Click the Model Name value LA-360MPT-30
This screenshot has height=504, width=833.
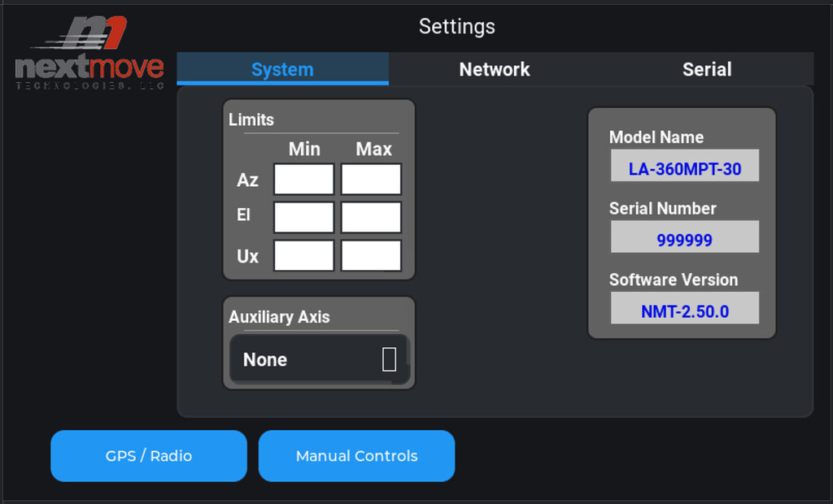684,170
